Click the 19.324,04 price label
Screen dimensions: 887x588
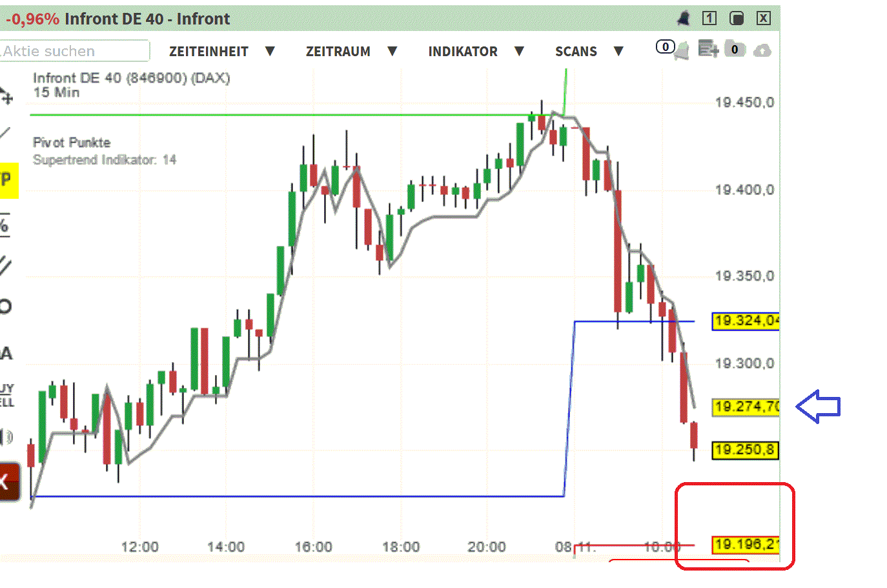pos(746,321)
